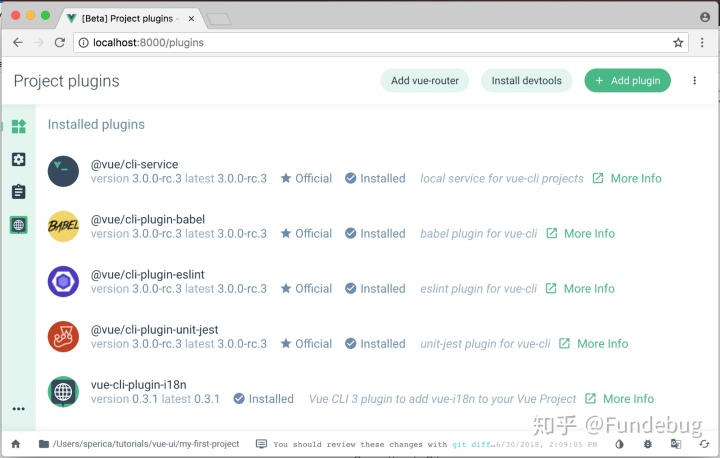Viewport: 720px width, 458px height.
Task: Click the Jest plugin logo
Action: tap(63, 336)
